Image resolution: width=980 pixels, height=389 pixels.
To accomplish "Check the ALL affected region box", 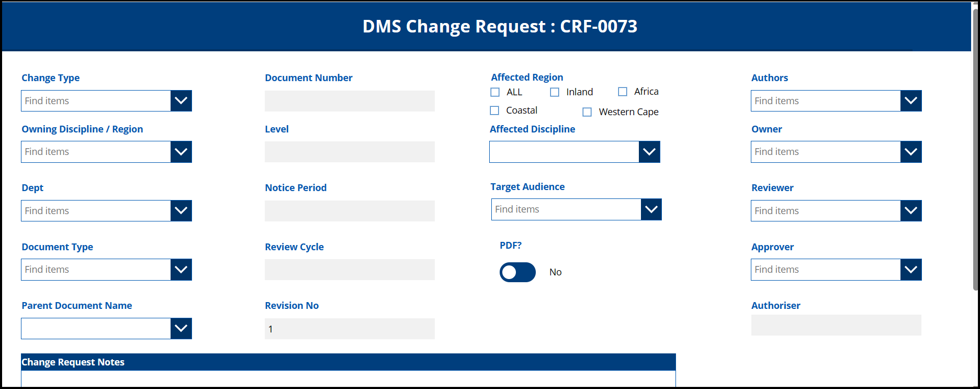I will [x=495, y=92].
